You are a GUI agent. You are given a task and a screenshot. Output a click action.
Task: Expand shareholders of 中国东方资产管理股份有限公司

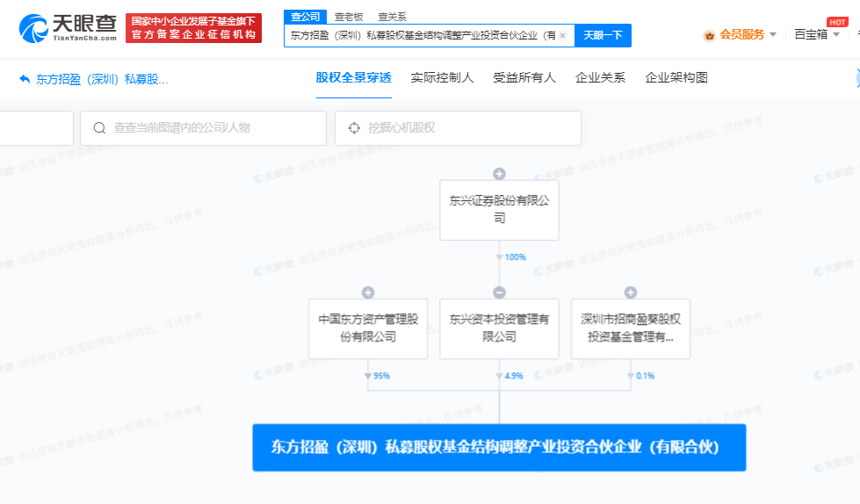coord(368,292)
